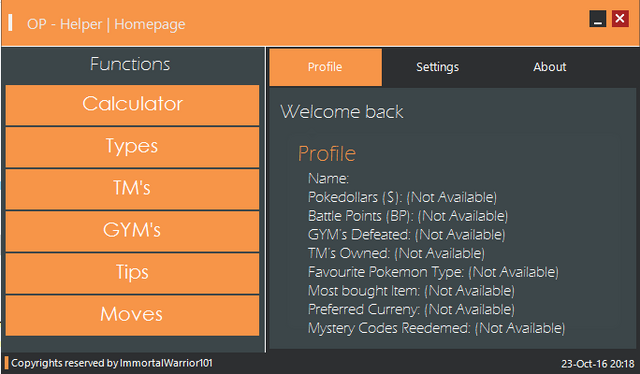The image size is (640, 374).
Task: Open the Calculator function
Action: point(132,105)
